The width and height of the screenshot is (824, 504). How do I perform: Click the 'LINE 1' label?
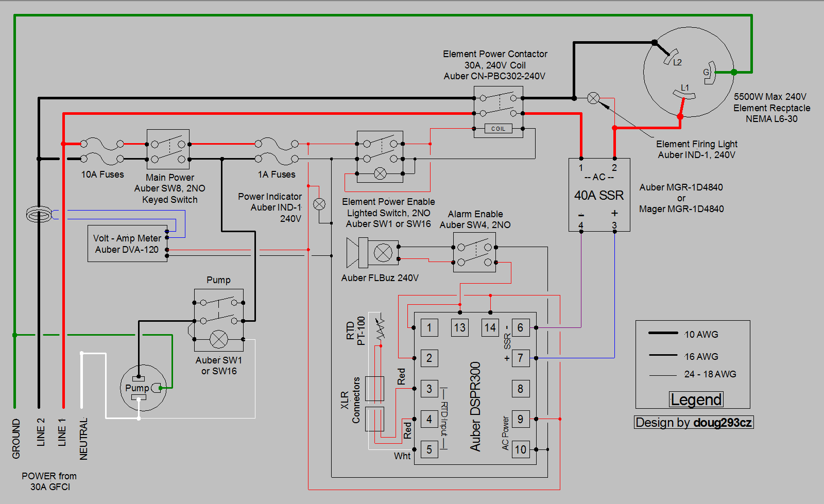(x=62, y=432)
